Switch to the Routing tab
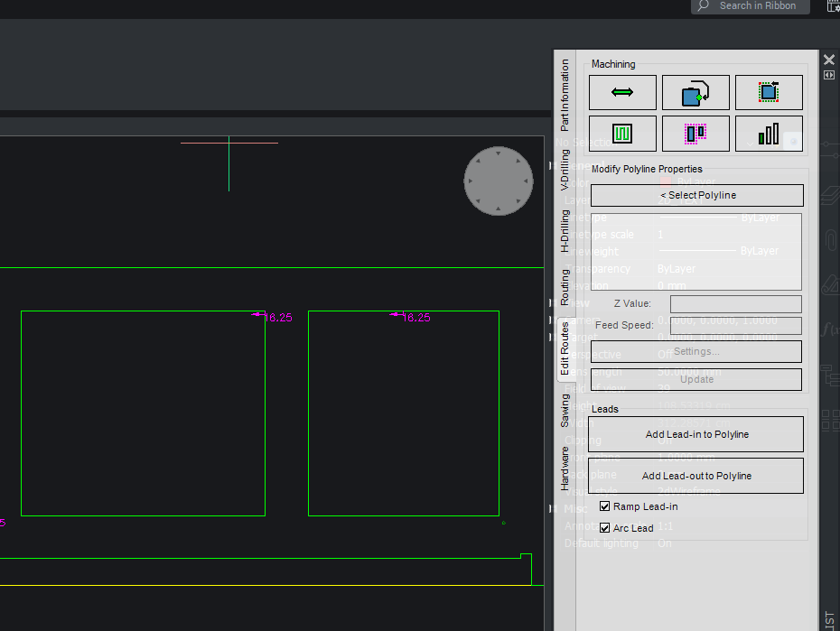Image resolution: width=840 pixels, height=631 pixels. pos(565,286)
